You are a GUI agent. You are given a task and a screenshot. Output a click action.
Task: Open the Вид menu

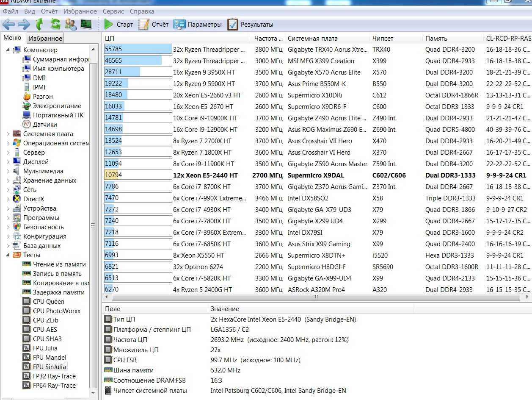(30, 11)
